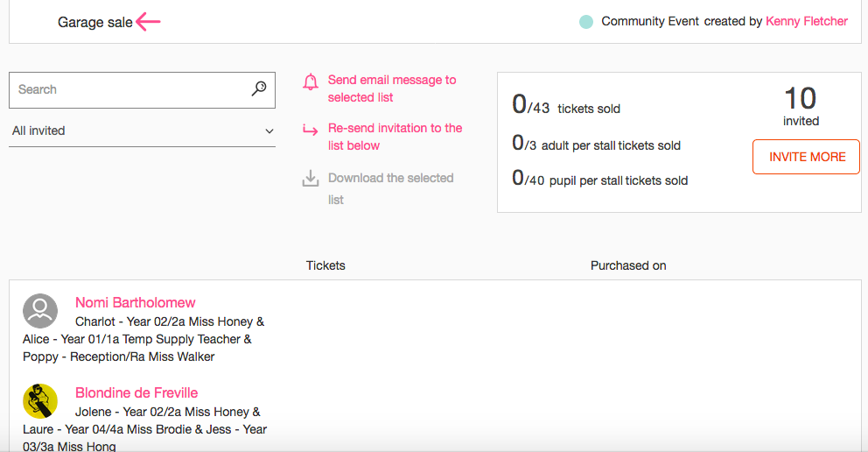Screen dimensions: 868x452
Task: Click Download the selected list
Action: tap(391, 188)
